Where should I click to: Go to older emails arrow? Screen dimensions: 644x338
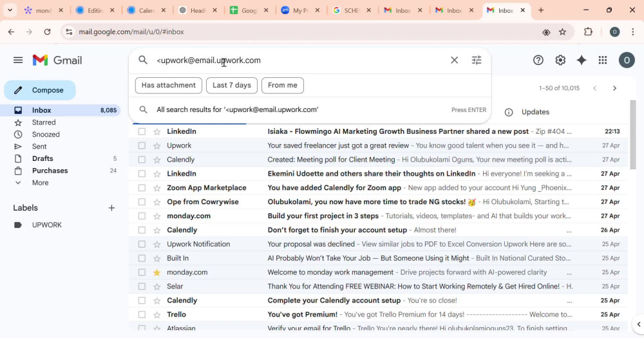pyautogui.click(x=614, y=88)
